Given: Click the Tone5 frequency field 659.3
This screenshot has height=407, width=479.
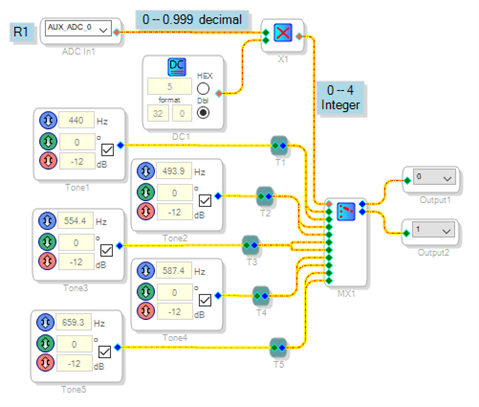Looking at the screenshot, I should pyautogui.click(x=73, y=322).
